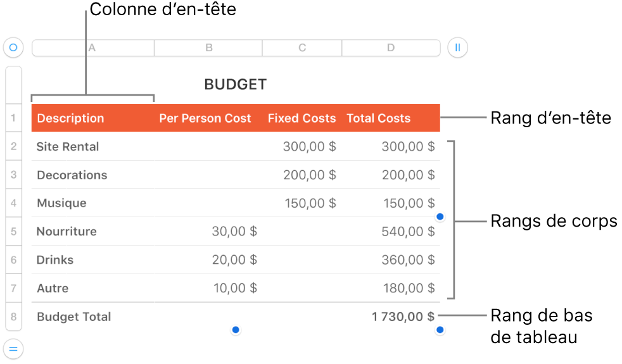
Task: Click the table select circle handle
Action: [13, 47]
